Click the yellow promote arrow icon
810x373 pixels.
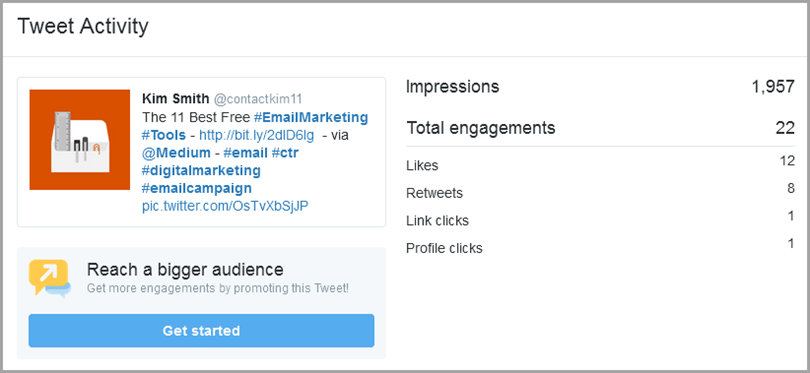pos(50,279)
